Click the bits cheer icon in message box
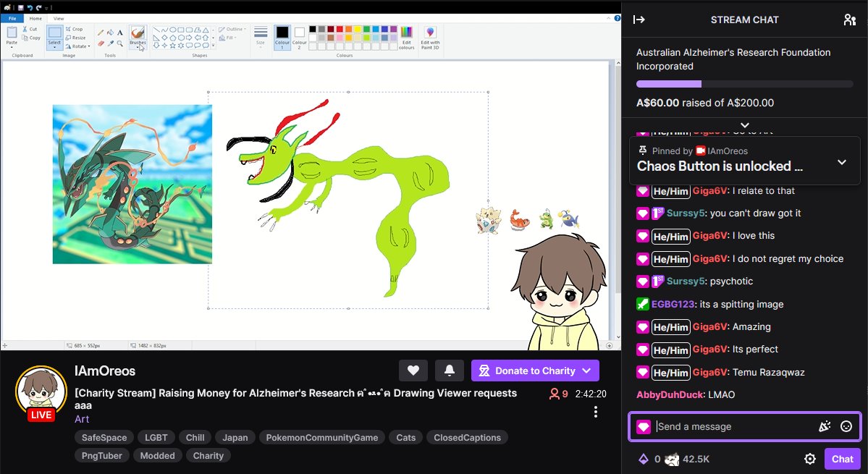 pyautogui.click(x=825, y=426)
